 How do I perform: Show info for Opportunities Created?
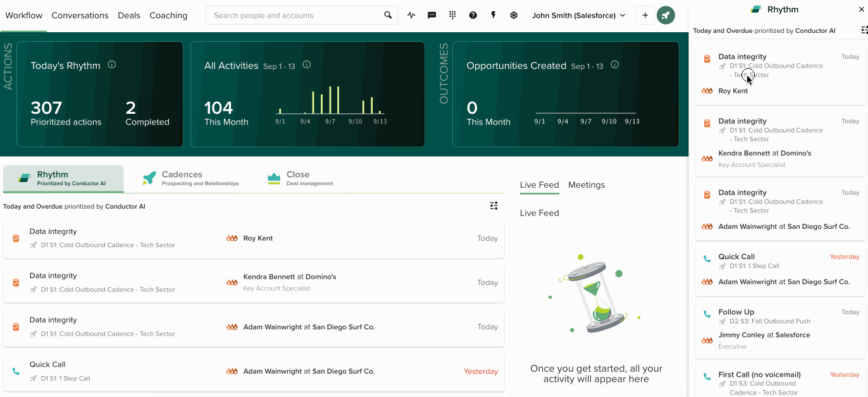coord(614,64)
